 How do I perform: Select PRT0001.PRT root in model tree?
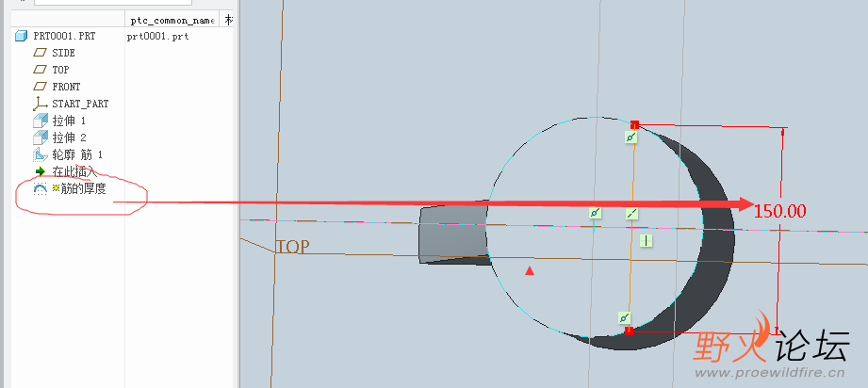pyautogui.click(x=64, y=36)
